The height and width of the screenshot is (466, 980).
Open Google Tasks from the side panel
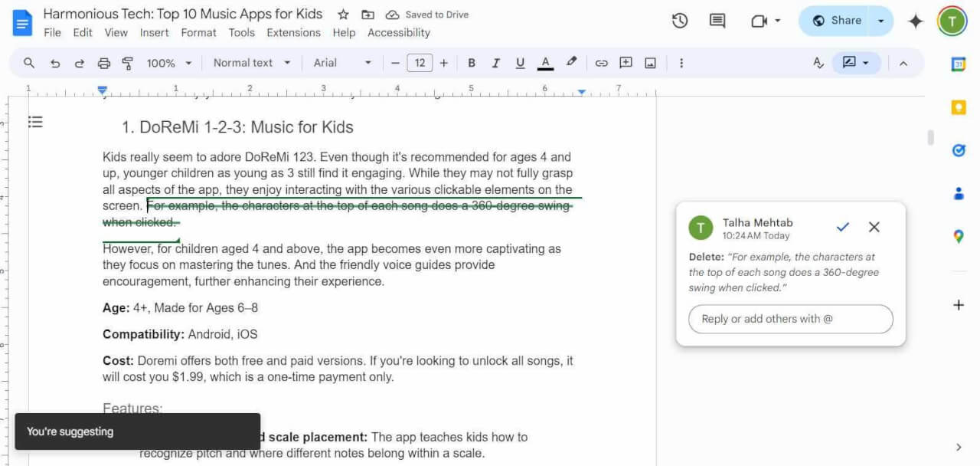point(959,150)
